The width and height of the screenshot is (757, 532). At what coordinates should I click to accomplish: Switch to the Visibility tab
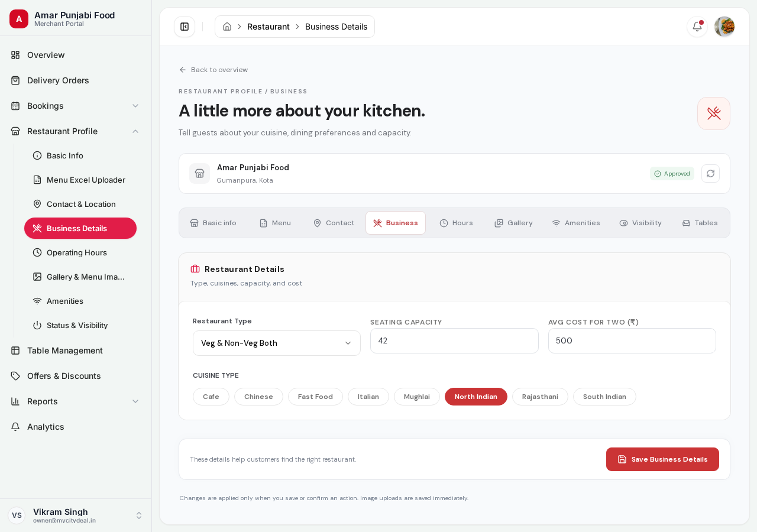(640, 223)
